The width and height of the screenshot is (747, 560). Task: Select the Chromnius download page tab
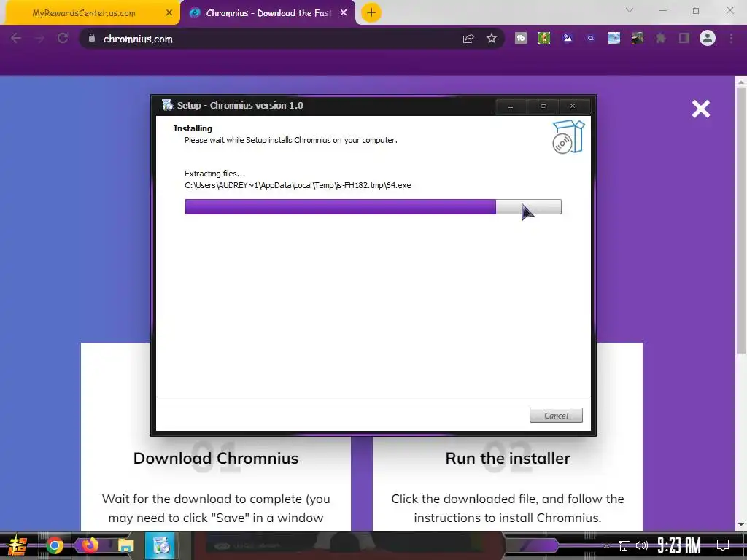click(268, 13)
